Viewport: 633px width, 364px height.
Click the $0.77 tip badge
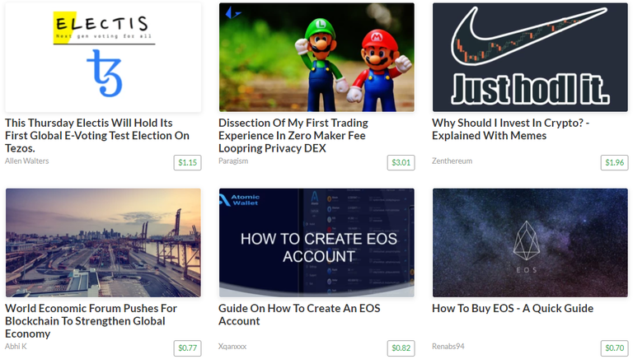187,348
